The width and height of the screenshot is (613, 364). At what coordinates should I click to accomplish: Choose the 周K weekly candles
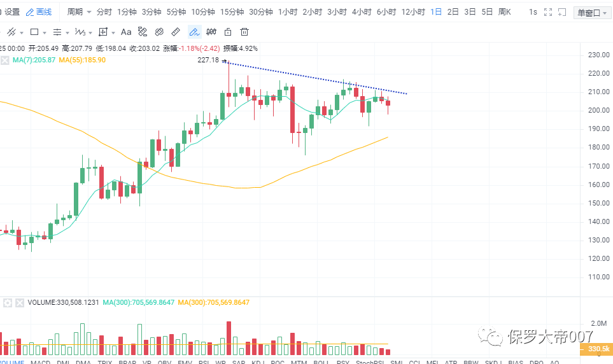pos(505,12)
